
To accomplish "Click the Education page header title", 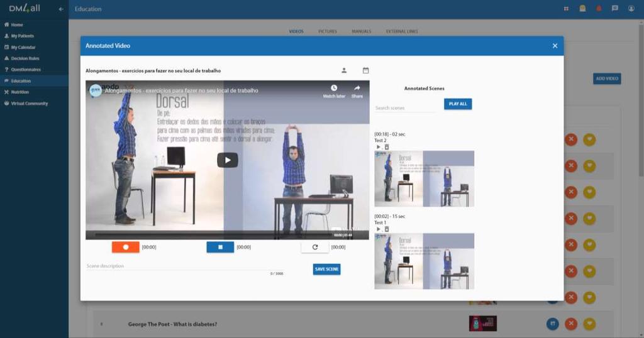I will pos(88,9).
